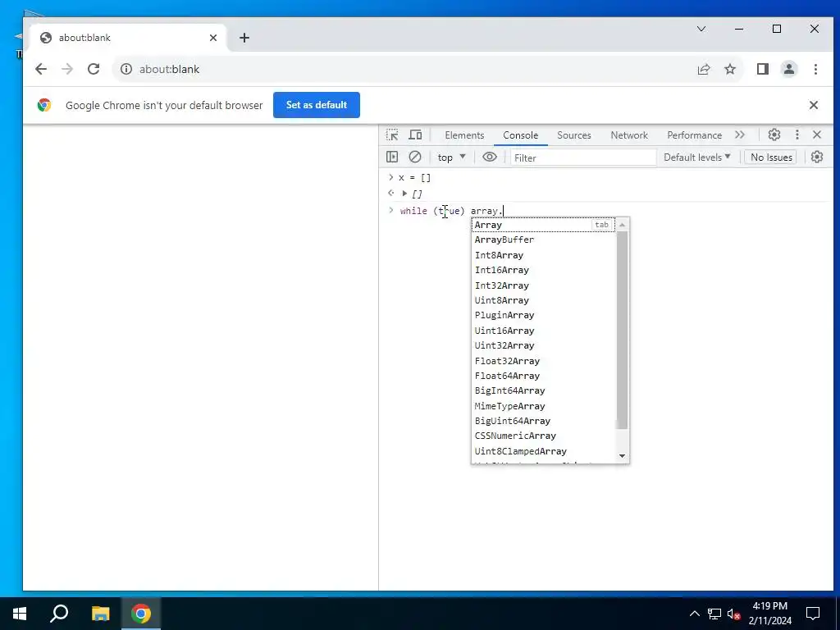Select BigUint64Array suggestion
This screenshot has width=840, height=630.
click(543, 422)
